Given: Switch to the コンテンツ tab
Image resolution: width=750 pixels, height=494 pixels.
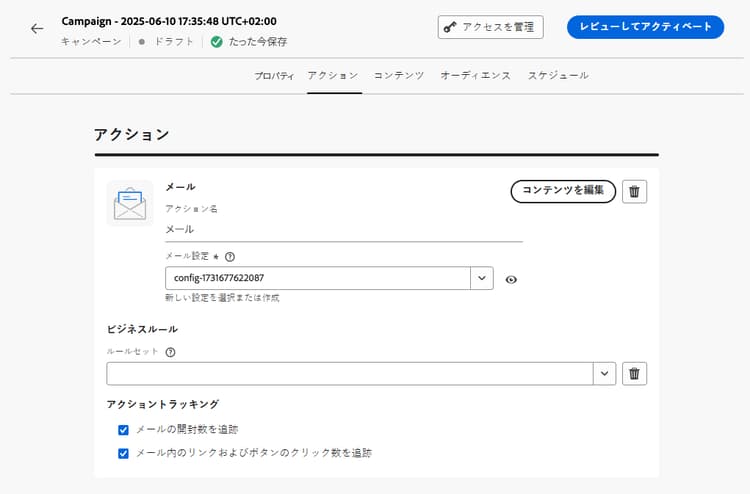Looking at the screenshot, I should pos(399,76).
